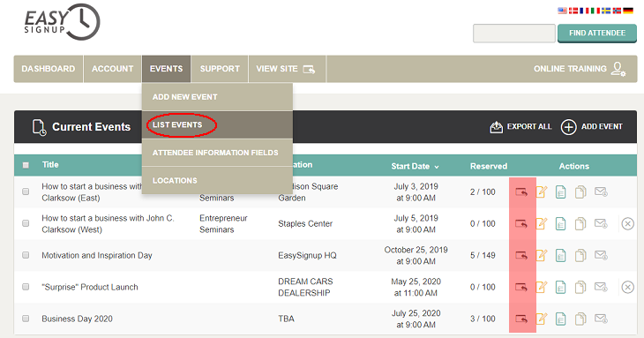644x338 pixels.
Task: Click the Add Event plus icon
Action: (568, 127)
